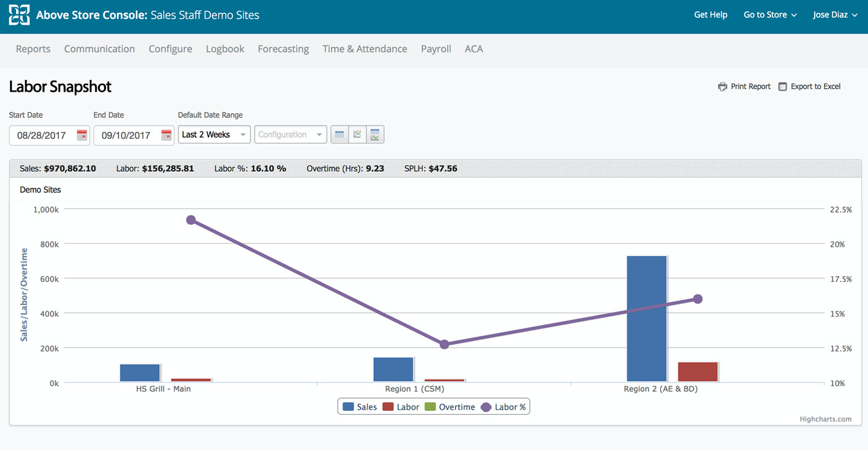
Task: Click the Above Store Console logo
Action: click(19, 15)
